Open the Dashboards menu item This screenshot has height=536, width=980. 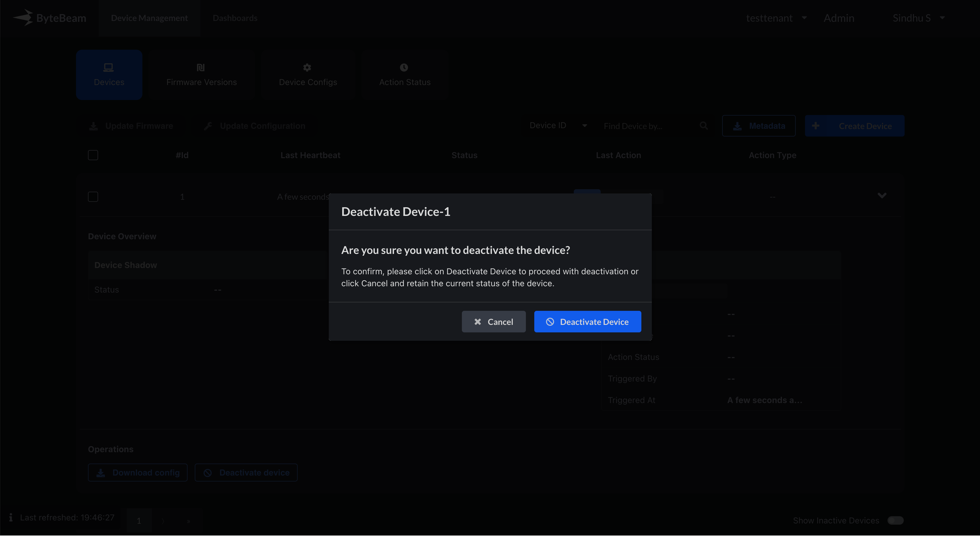click(235, 18)
